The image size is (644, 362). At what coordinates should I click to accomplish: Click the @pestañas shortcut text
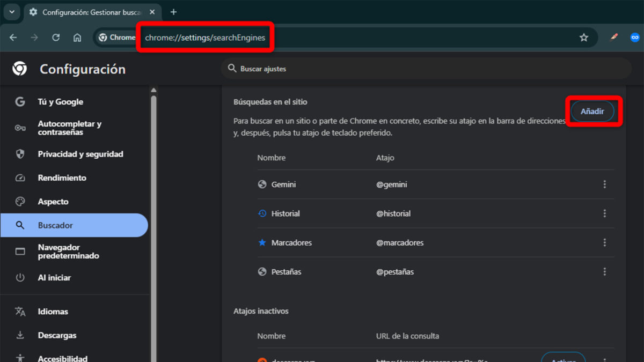395,272
